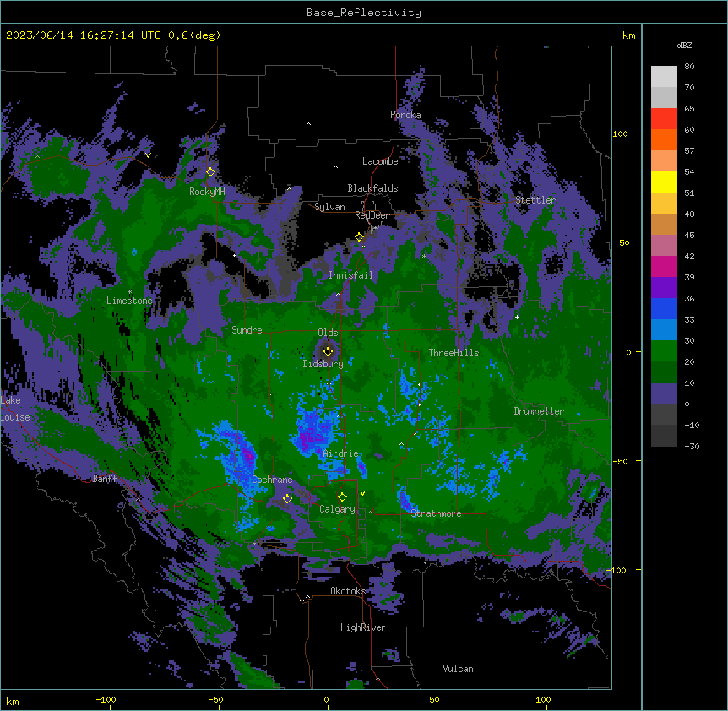Viewport: 728px width, 711px height.
Task: Pick the orange swatch between 60 and 57 dBZ
Action: [664, 139]
